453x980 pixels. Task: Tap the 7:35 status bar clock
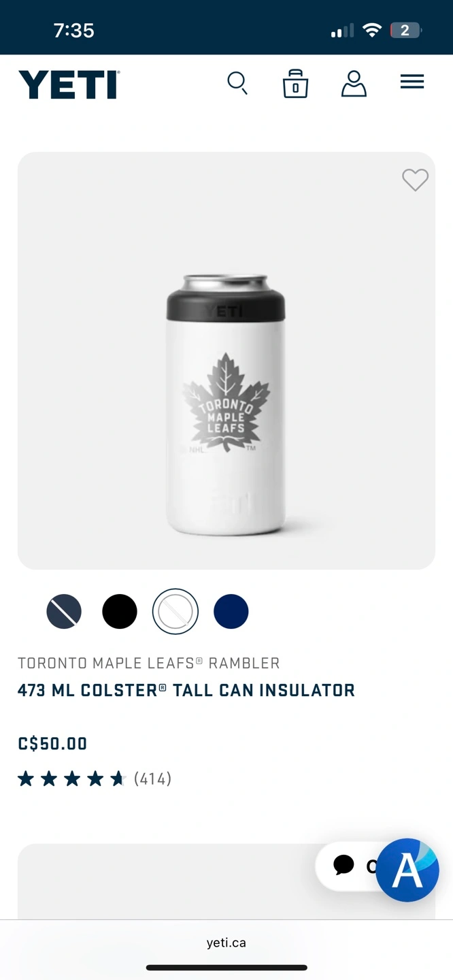click(x=73, y=30)
